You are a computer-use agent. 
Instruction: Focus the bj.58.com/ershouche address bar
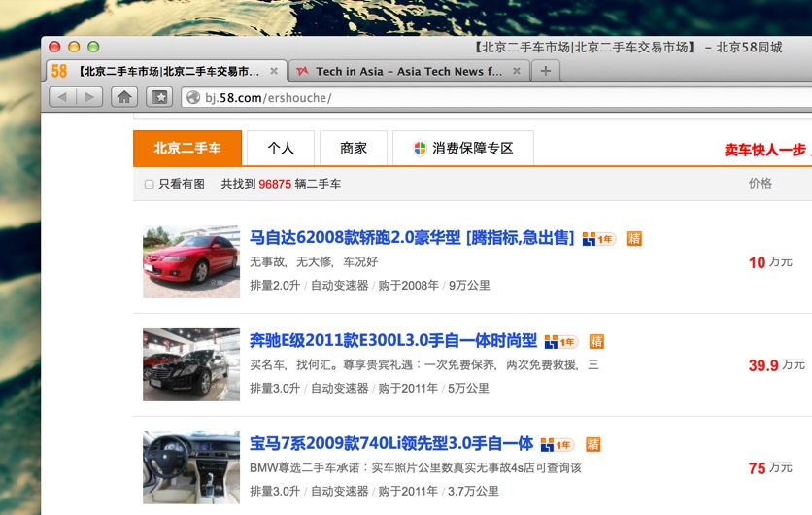tap(497, 97)
